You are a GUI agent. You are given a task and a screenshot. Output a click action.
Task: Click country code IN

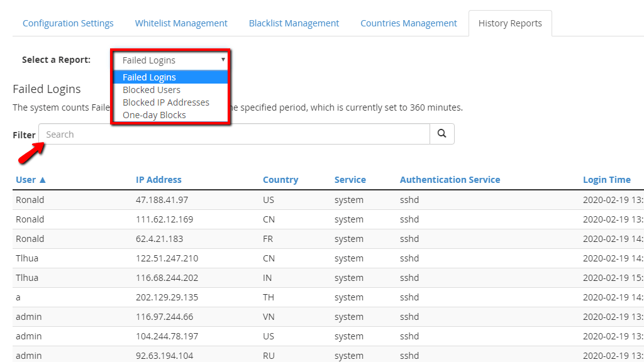(x=267, y=278)
